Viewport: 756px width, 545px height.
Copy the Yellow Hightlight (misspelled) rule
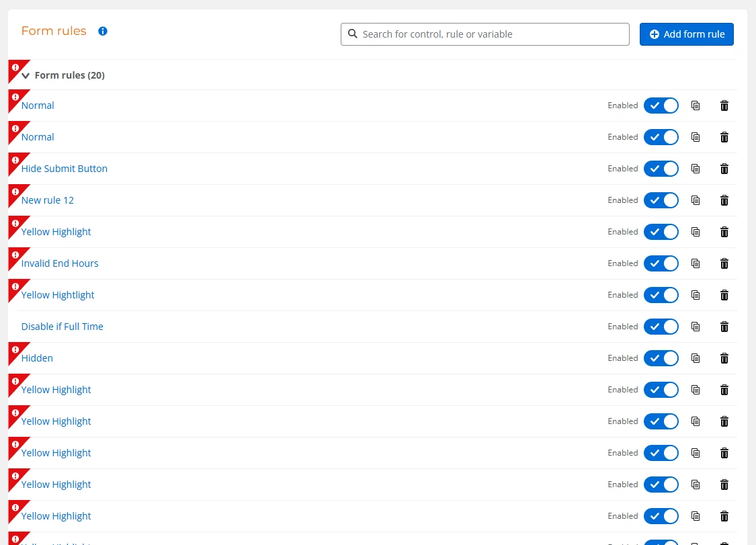pos(696,295)
